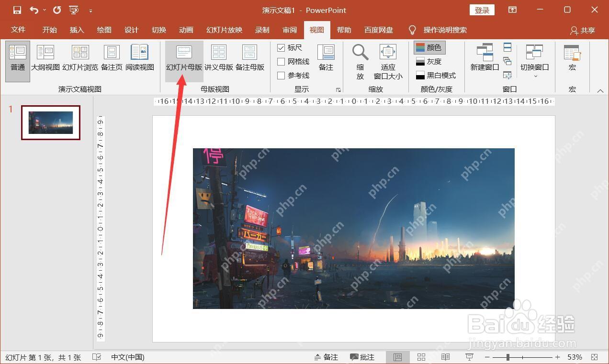Undo the last action
Image resolution: width=609 pixels, height=364 pixels.
[x=34, y=10]
